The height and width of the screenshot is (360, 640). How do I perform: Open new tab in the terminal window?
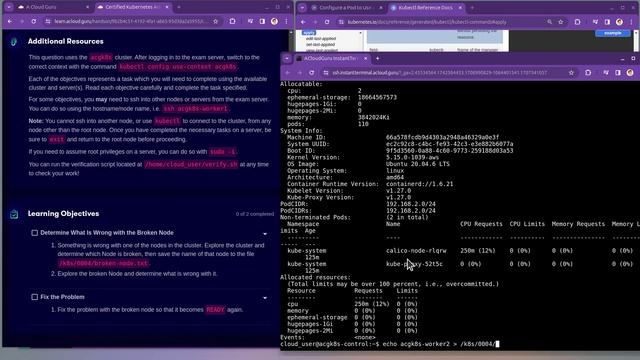pyautogui.click(x=377, y=58)
